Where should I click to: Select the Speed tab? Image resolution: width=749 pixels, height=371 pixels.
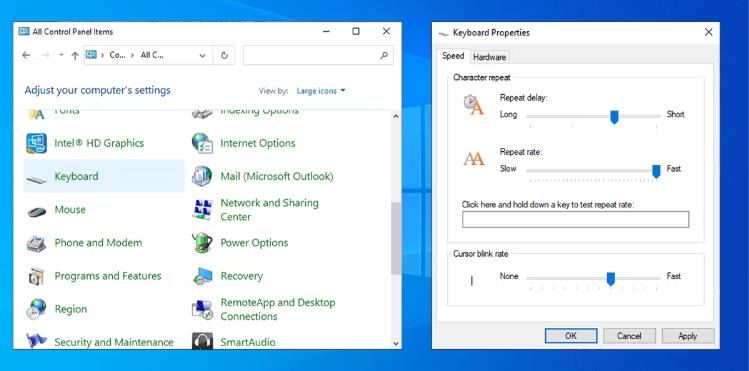point(453,56)
